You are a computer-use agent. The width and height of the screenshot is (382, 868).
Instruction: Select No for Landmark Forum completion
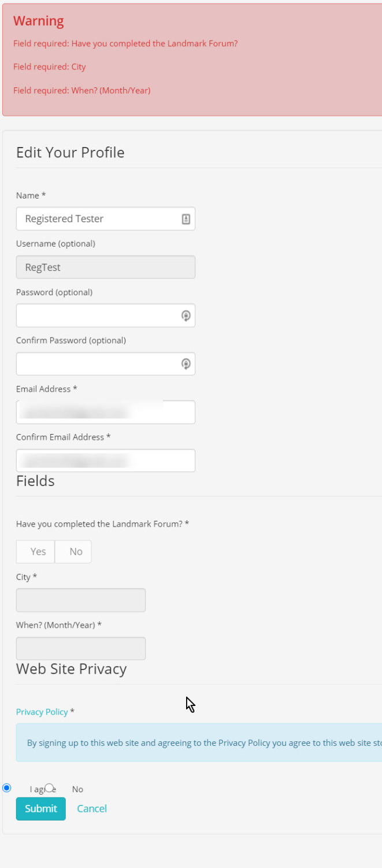pos(73,551)
